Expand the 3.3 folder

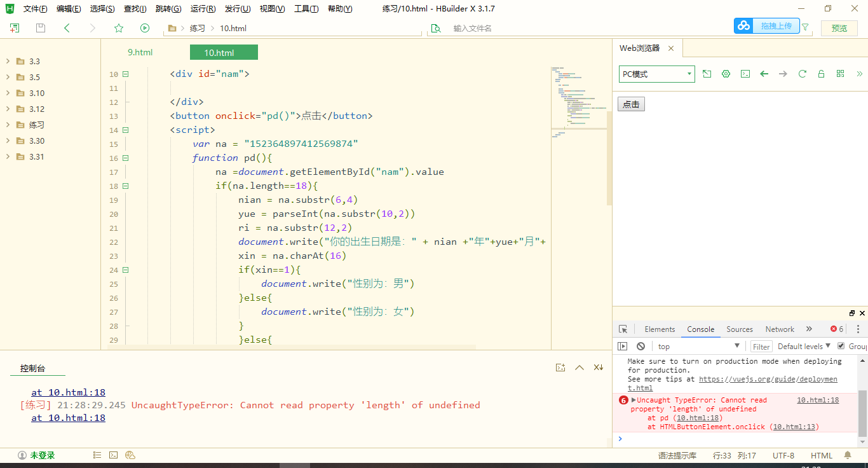tap(8, 62)
